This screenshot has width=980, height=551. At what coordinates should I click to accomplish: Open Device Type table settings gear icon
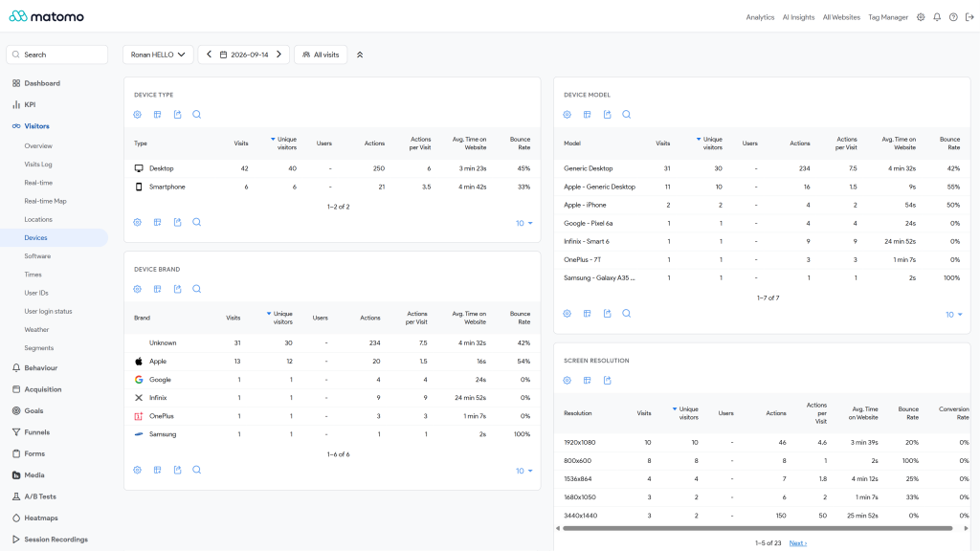click(x=138, y=115)
